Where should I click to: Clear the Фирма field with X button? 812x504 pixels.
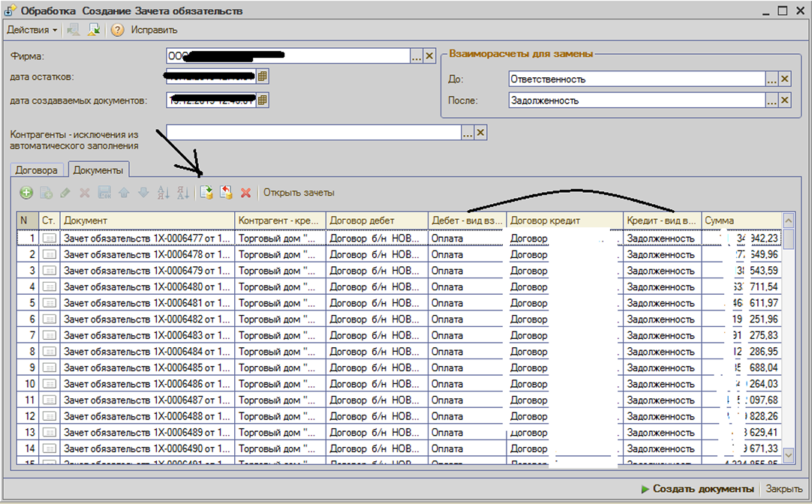pos(430,56)
